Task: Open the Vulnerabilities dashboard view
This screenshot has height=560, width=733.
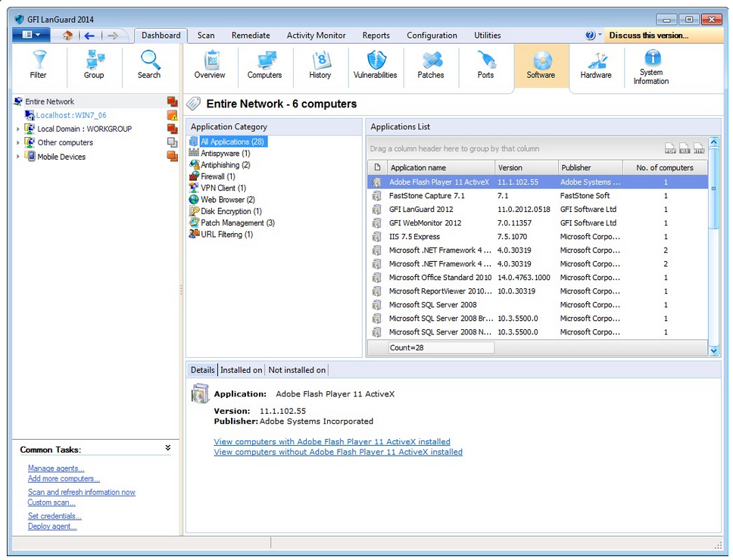Action: (x=375, y=65)
